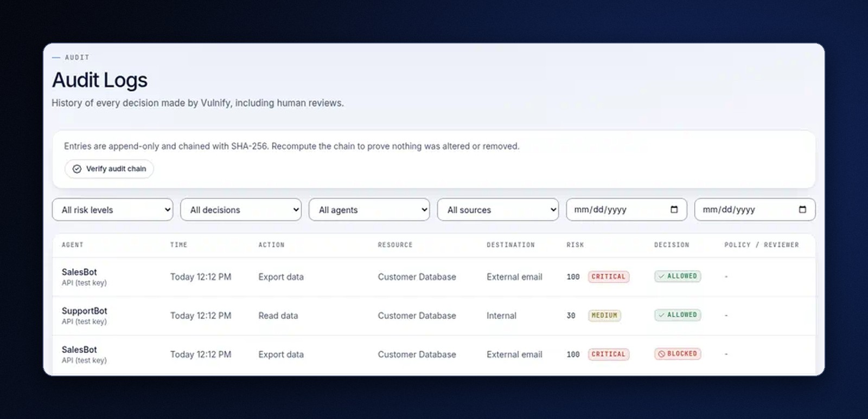Click the POLICY / REVIEWER column header

pyautogui.click(x=762, y=245)
